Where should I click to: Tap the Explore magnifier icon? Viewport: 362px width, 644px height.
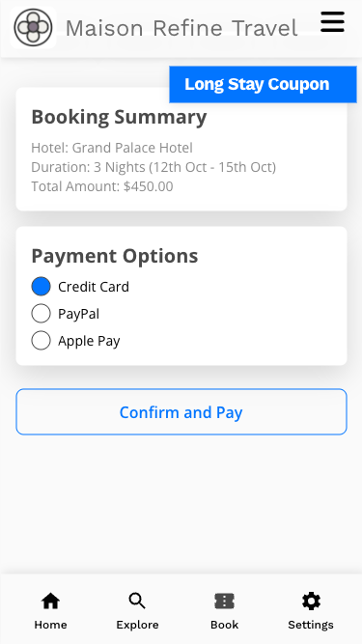(x=137, y=602)
